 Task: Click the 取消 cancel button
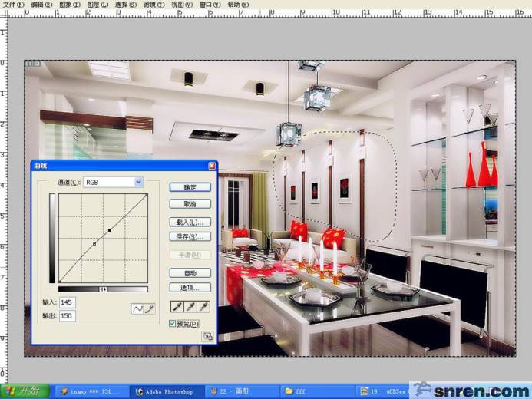click(x=190, y=204)
